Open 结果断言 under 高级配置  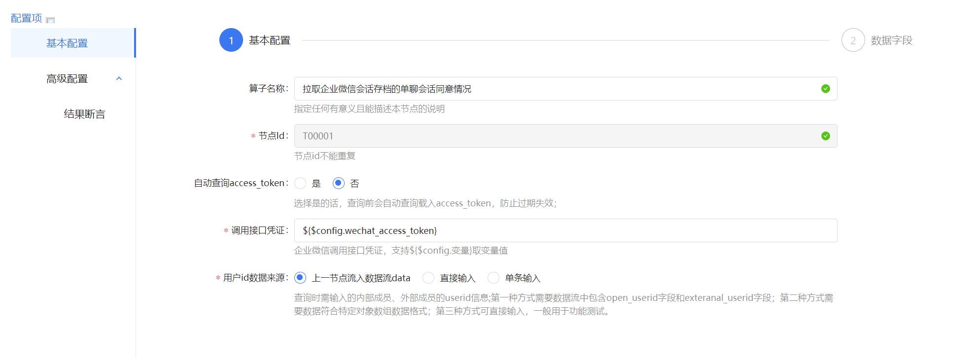pos(84,114)
